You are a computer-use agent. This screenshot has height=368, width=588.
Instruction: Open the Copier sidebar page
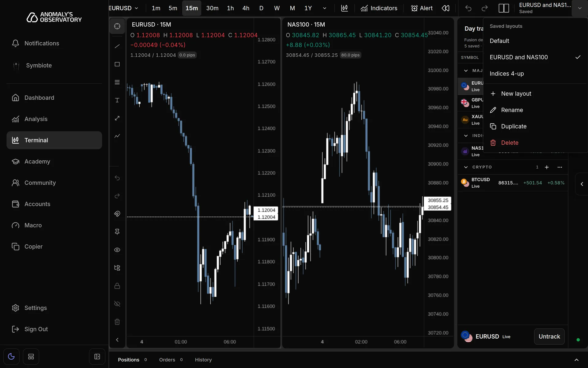pyautogui.click(x=54, y=247)
